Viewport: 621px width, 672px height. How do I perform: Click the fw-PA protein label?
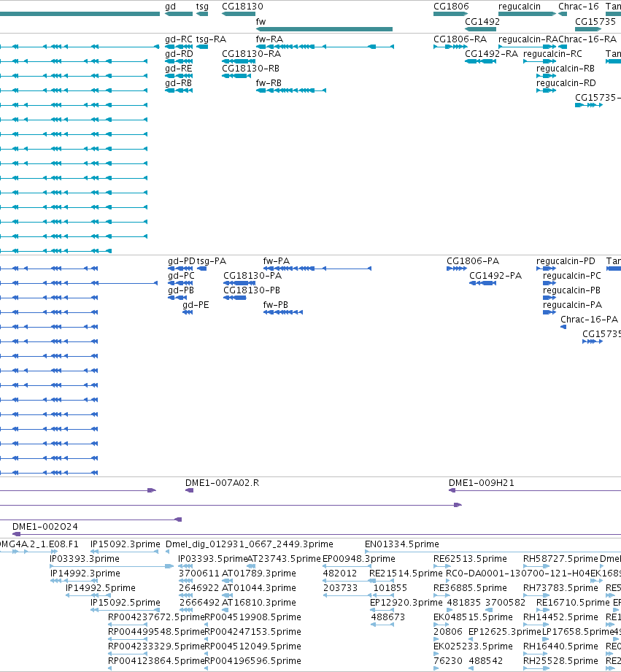[x=277, y=261]
